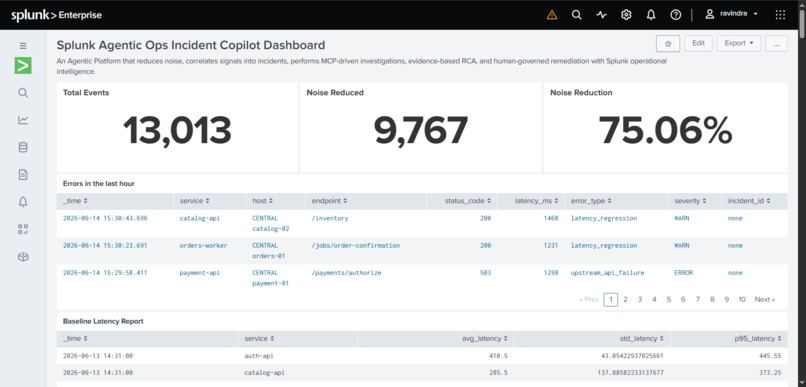Image resolution: width=806 pixels, height=387 pixels.
Task: Open the activity pulse icon
Action: coord(601,15)
